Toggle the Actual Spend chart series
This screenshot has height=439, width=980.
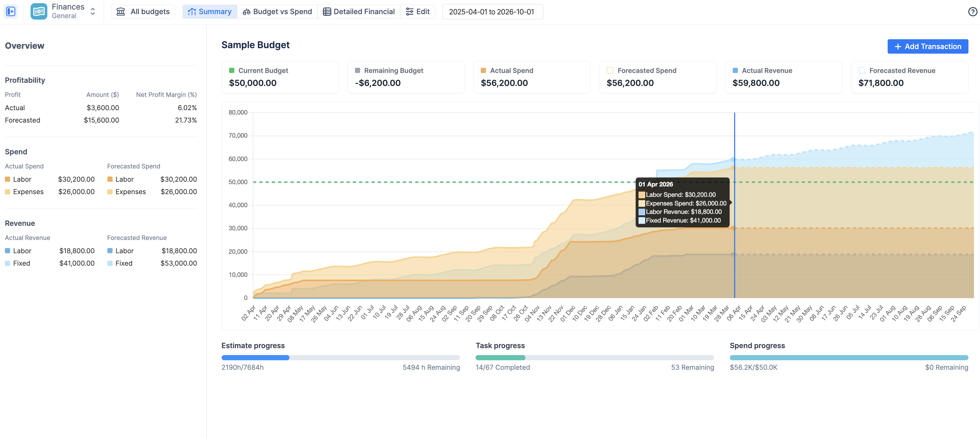[x=483, y=70]
